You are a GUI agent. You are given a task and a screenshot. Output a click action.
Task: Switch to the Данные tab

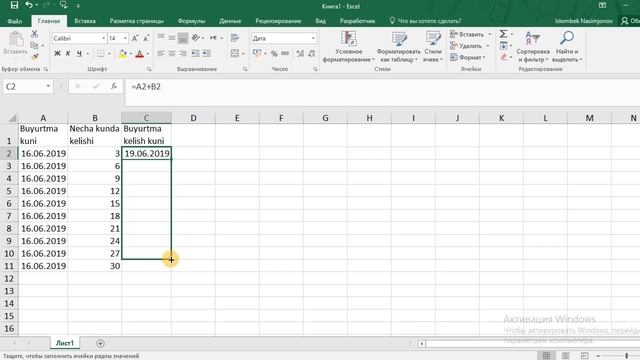coord(230,21)
